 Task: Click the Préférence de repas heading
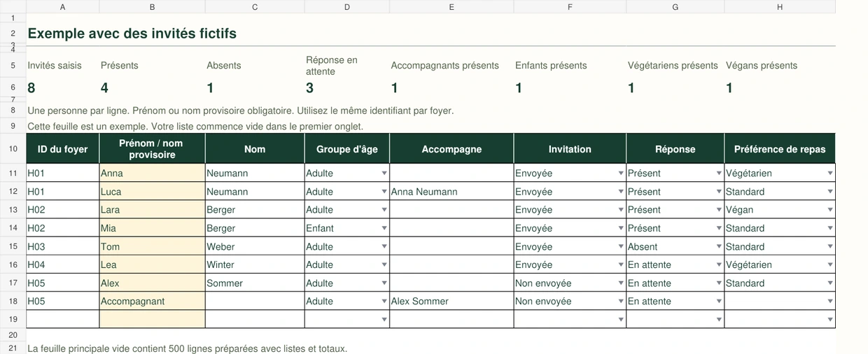(x=780, y=149)
